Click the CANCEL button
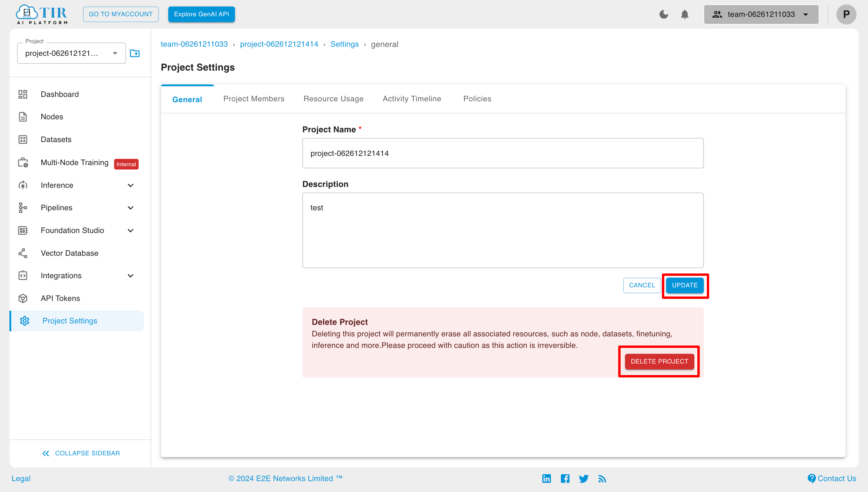The width and height of the screenshot is (868, 492). pos(642,285)
